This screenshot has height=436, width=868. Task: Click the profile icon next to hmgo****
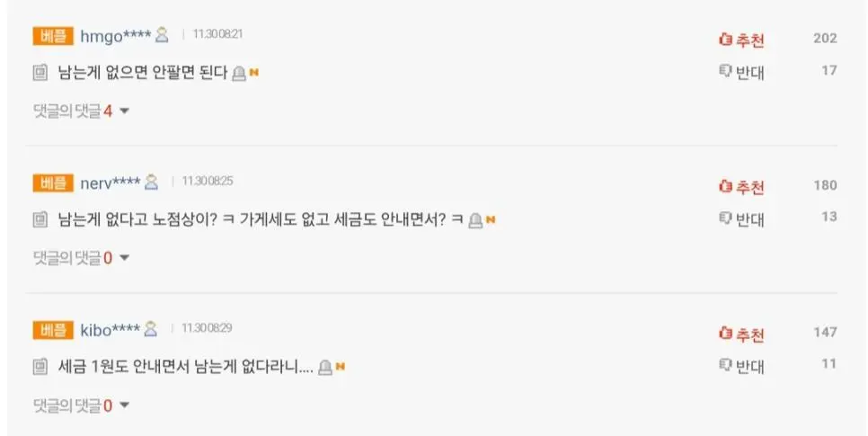click(162, 36)
